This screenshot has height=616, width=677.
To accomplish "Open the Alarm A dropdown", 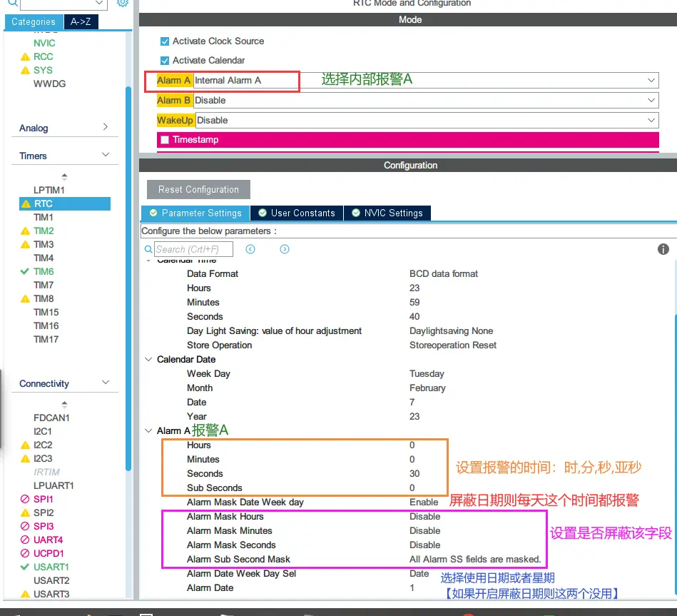I will (x=651, y=81).
